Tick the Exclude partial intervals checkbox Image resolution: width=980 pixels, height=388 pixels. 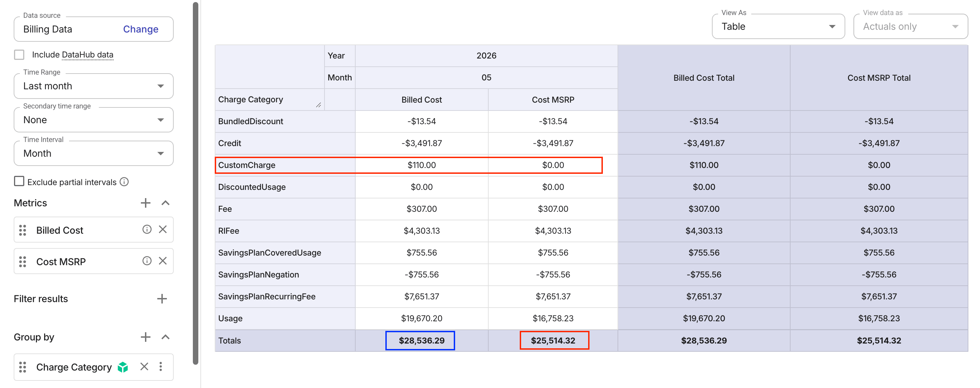pyautogui.click(x=19, y=181)
